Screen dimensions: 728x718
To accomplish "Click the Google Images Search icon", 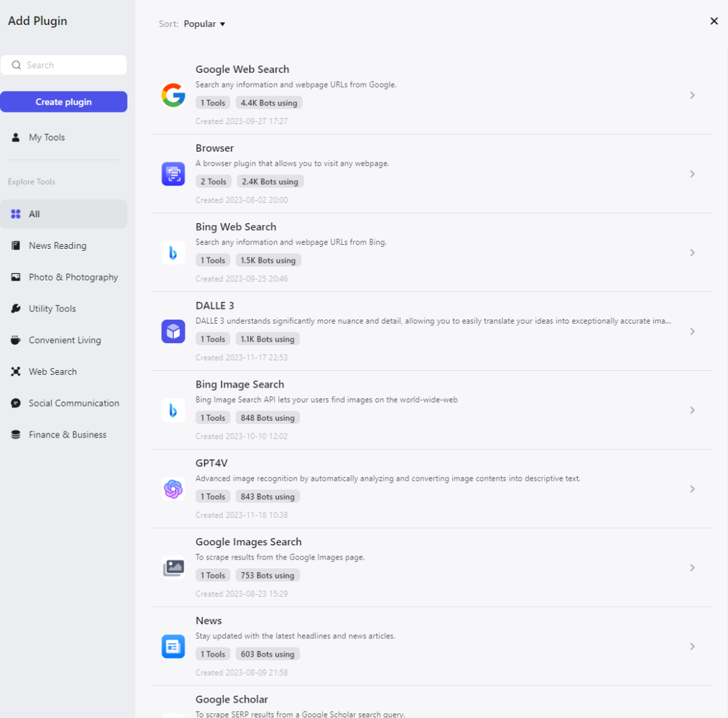I will pos(173,568).
